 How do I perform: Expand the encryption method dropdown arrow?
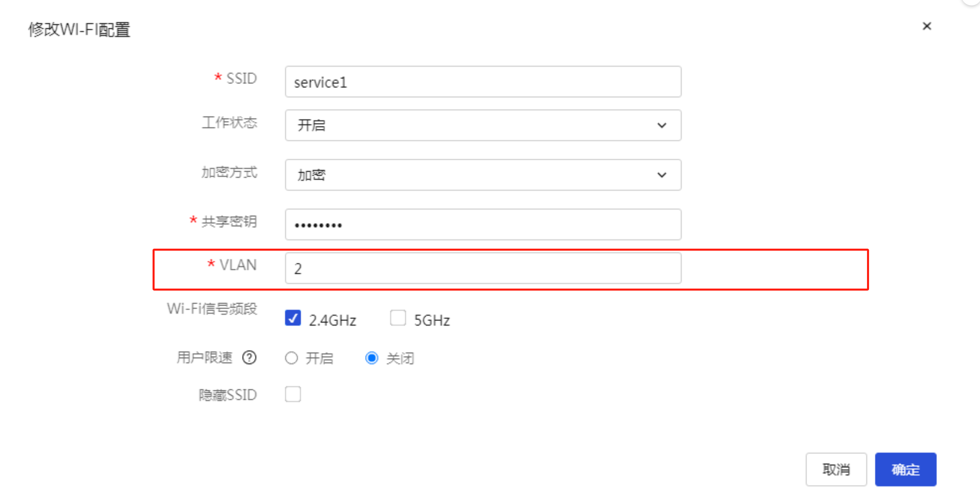pyautogui.click(x=662, y=175)
